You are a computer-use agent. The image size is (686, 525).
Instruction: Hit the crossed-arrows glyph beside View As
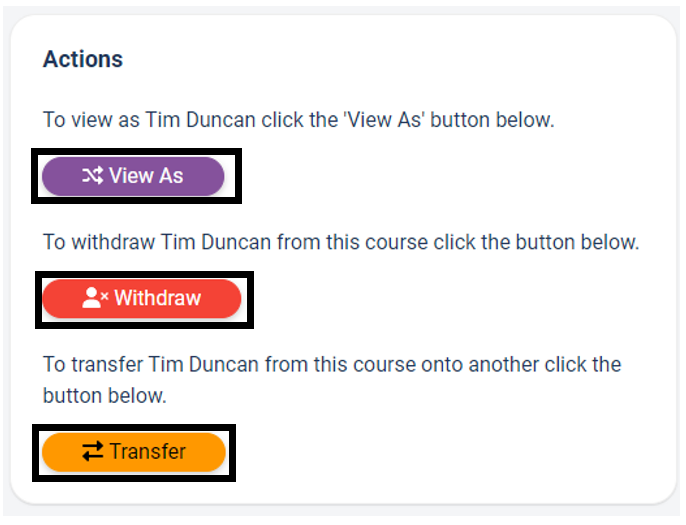tap(92, 176)
